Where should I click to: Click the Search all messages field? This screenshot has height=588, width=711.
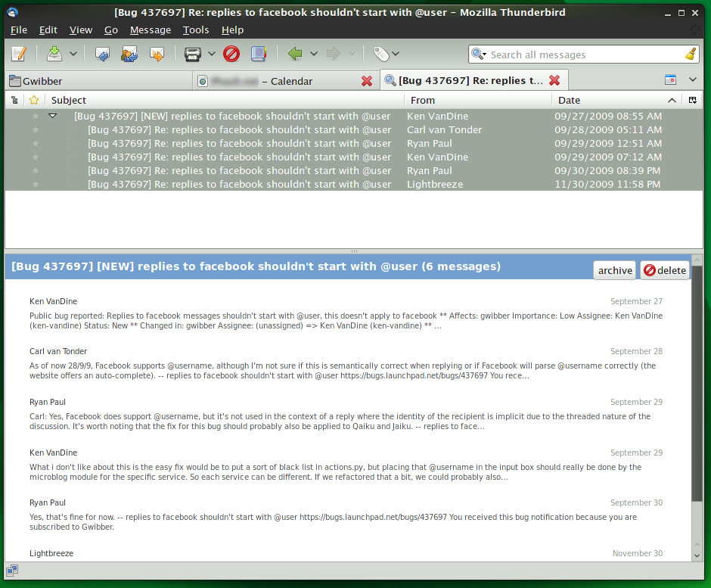click(x=584, y=54)
